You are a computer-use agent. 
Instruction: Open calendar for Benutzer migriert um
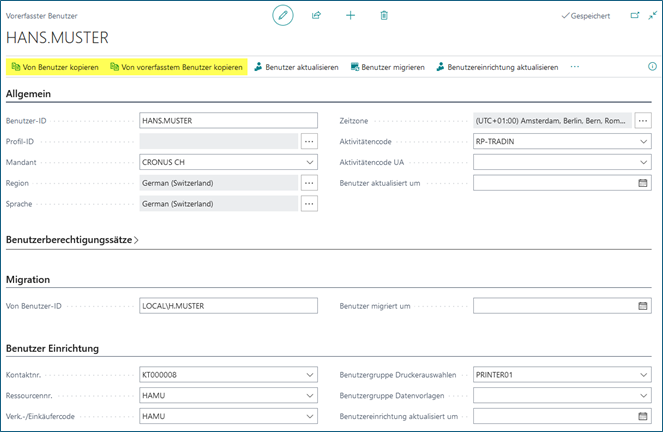coord(643,306)
